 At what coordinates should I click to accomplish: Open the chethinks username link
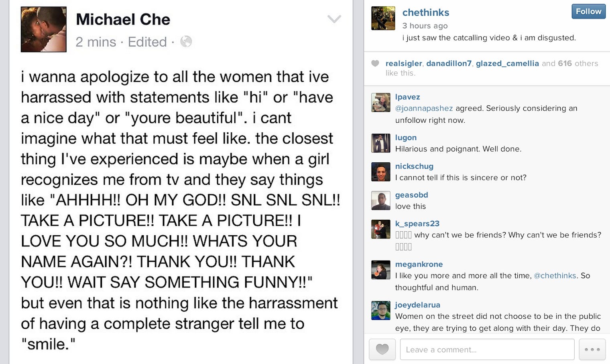pos(425,12)
